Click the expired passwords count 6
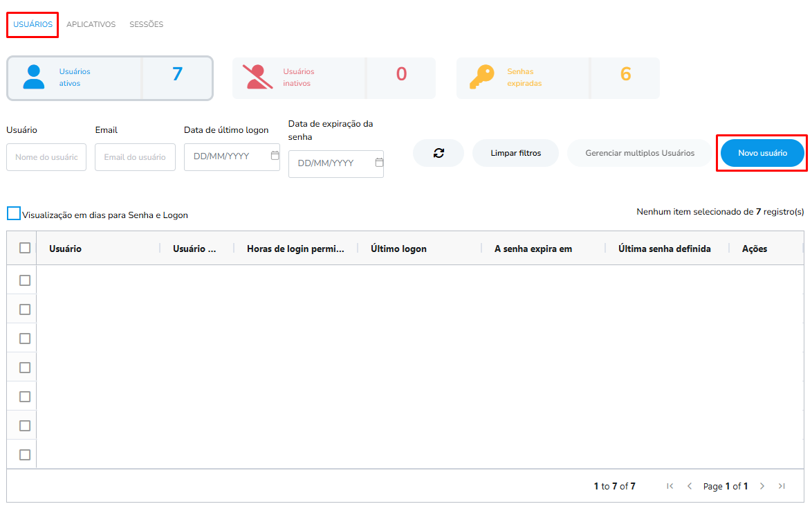Viewport: 812px width, 513px height. tap(625, 74)
